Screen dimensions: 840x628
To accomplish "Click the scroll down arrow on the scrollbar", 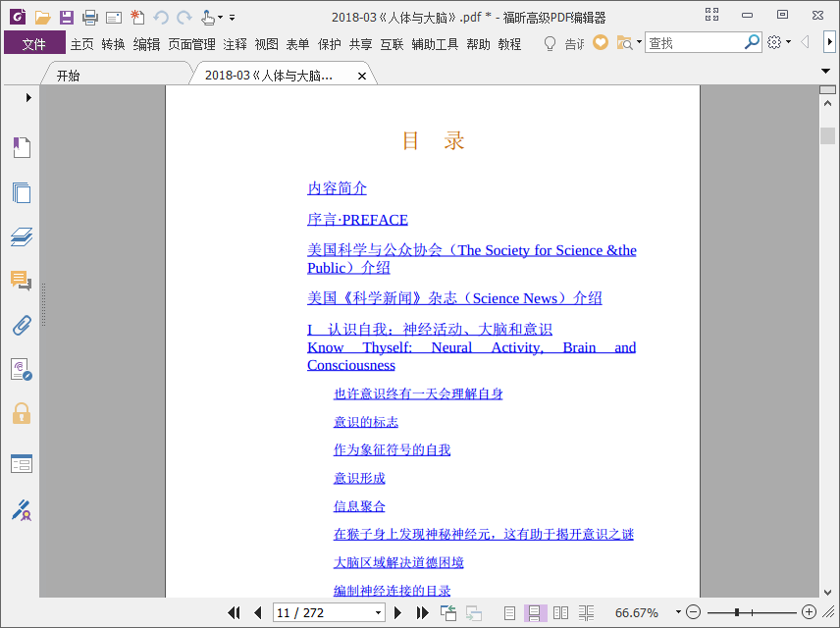I will tap(827, 592).
